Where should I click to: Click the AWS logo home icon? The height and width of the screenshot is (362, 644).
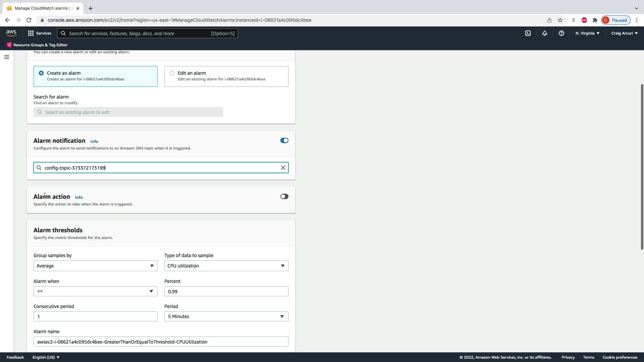[x=11, y=33]
